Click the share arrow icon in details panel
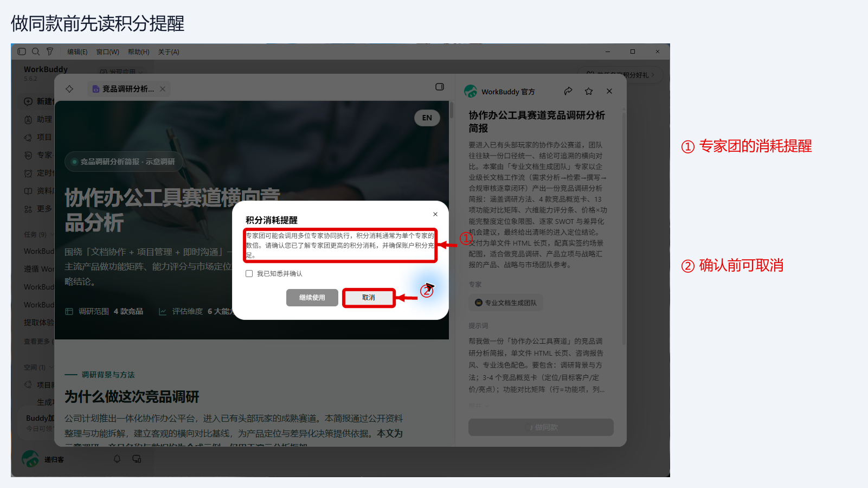 tap(568, 91)
